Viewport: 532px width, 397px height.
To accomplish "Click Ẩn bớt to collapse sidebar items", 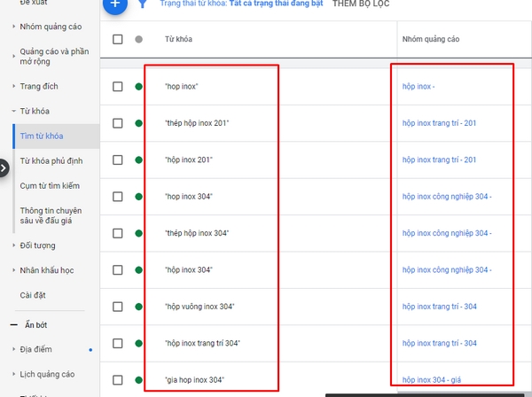I will point(35,325).
